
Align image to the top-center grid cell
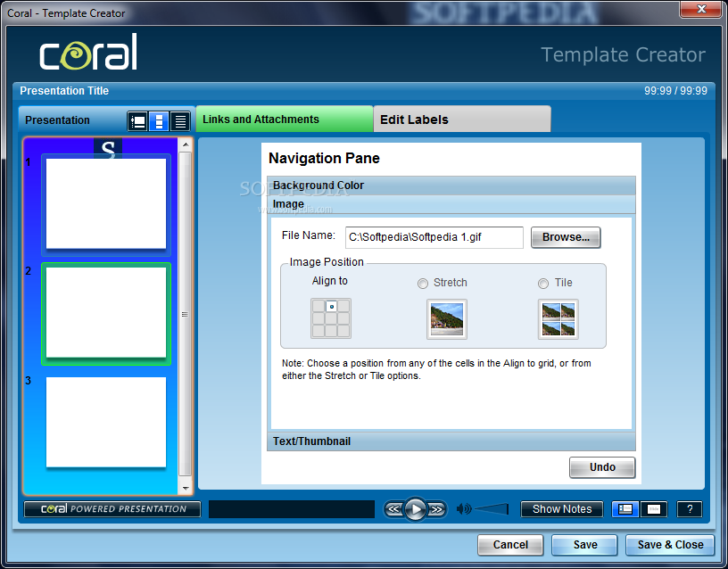click(331, 306)
